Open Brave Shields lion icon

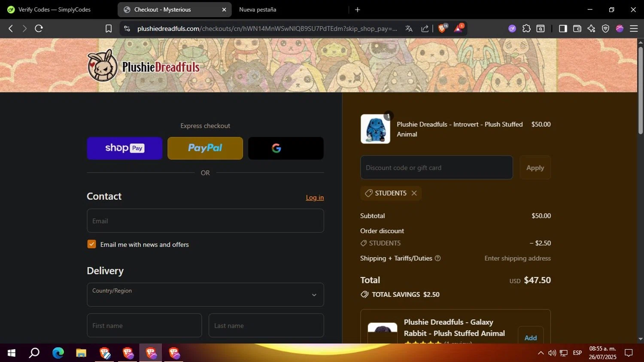point(442,28)
